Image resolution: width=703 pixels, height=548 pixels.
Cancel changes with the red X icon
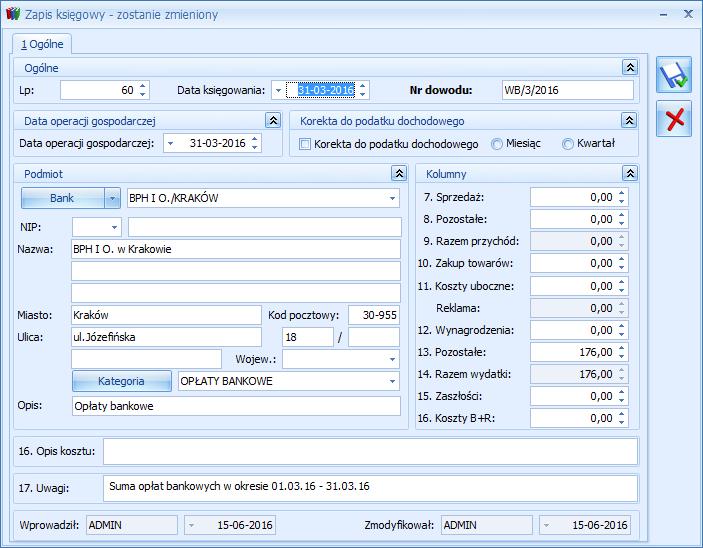point(674,119)
